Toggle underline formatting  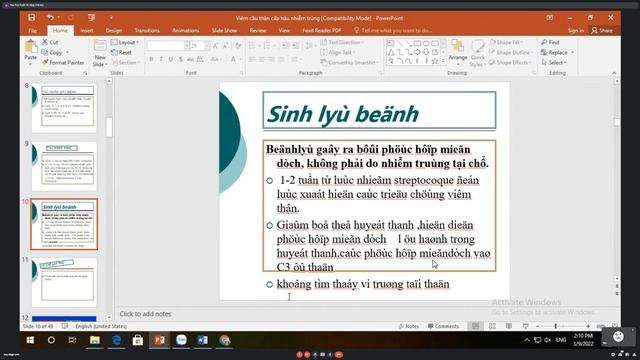tap(171, 60)
